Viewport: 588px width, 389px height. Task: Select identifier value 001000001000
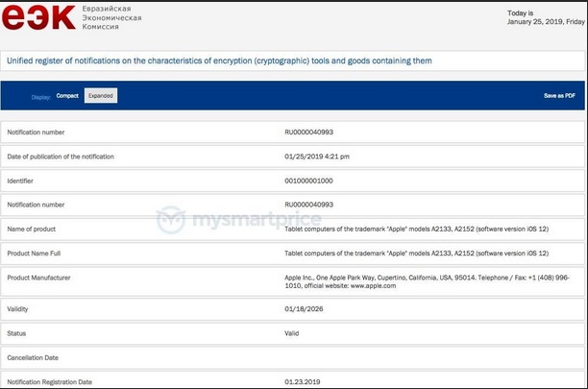tap(308, 181)
